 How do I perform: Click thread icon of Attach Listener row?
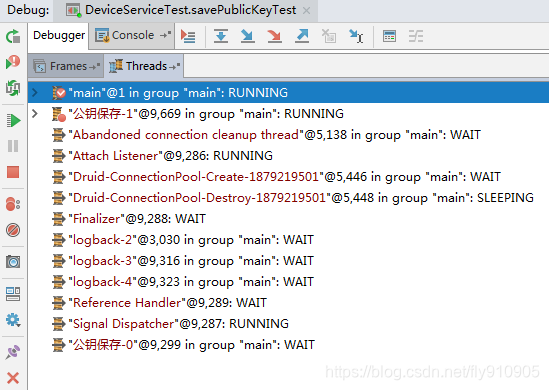coord(58,156)
